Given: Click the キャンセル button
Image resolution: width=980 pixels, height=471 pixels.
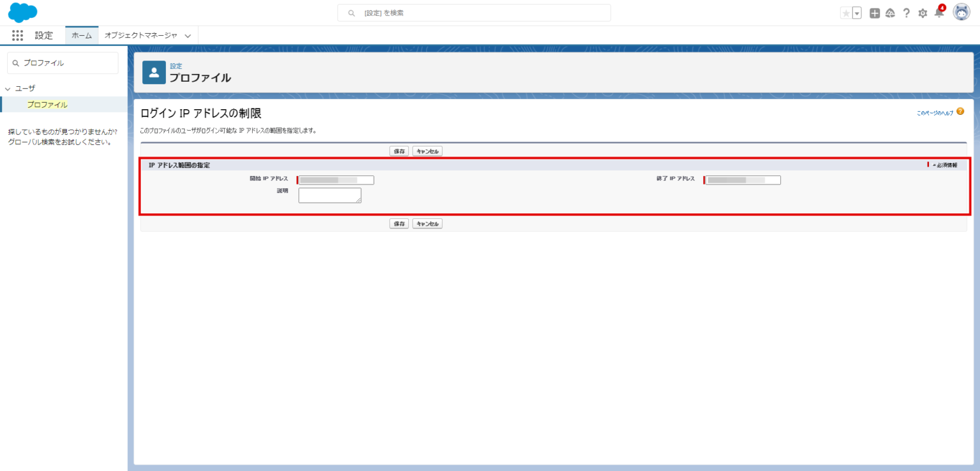Looking at the screenshot, I should (426, 151).
